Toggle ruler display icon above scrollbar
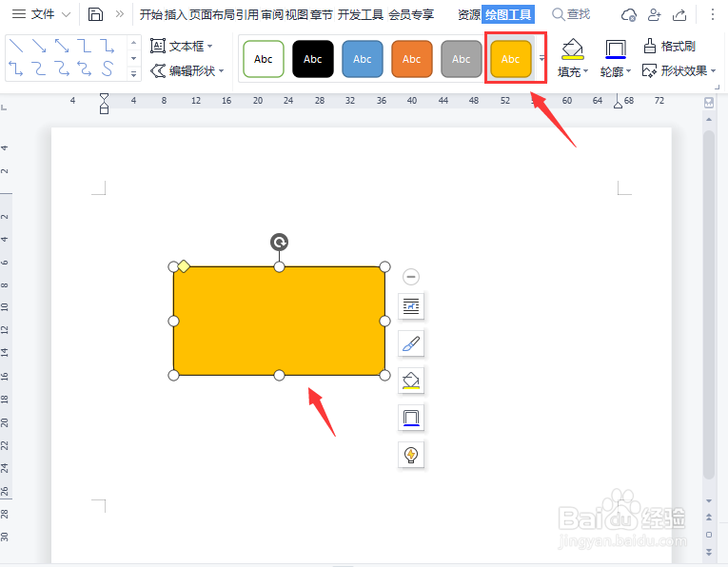 pyautogui.click(x=709, y=103)
